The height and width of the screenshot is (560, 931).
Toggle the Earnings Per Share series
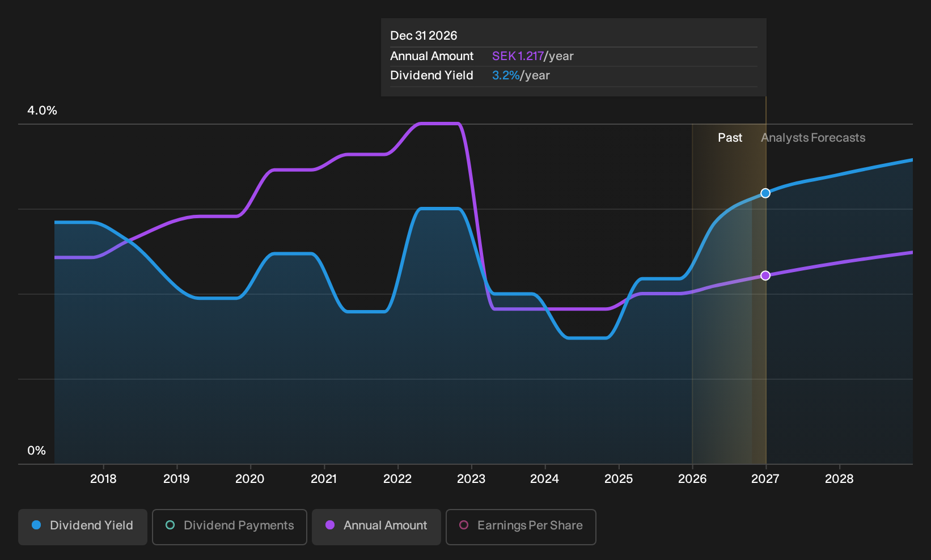(521, 527)
